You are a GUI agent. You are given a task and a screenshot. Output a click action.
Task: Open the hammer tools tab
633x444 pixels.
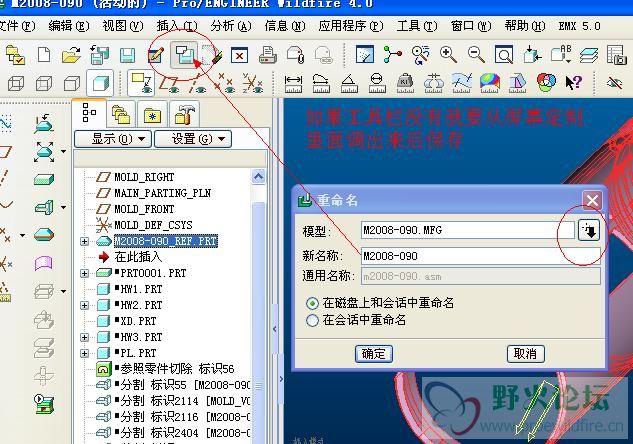point(184,114)
